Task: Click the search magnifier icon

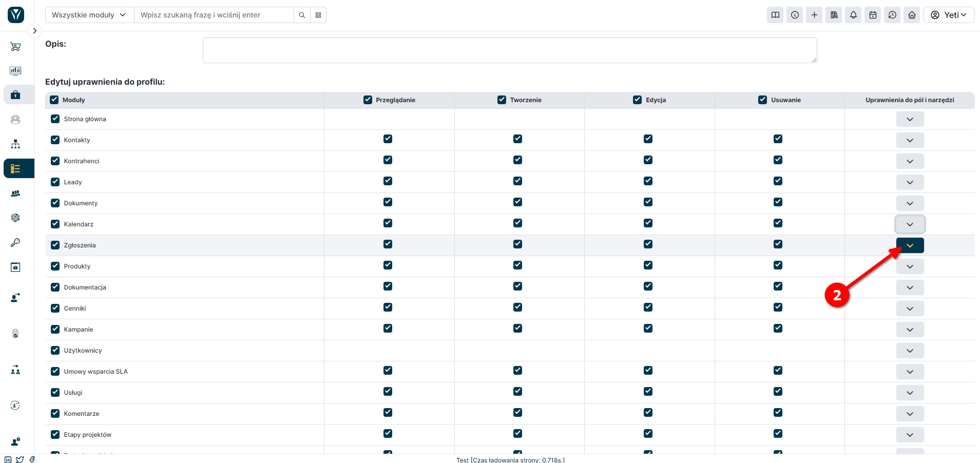Action: (302, 15)
